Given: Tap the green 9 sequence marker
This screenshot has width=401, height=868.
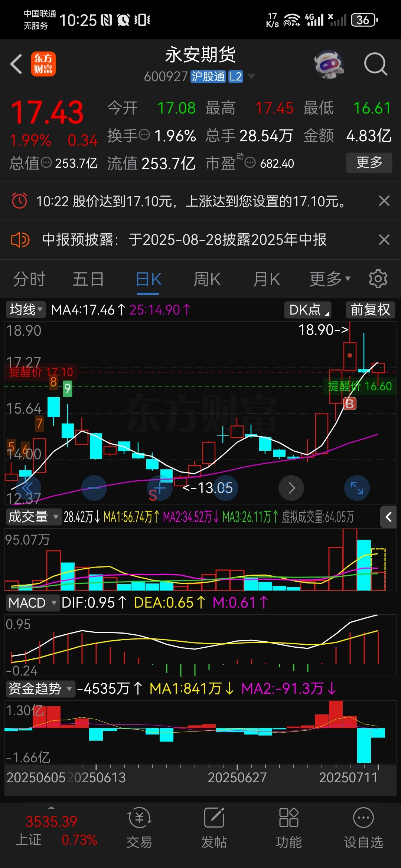Looking at the screenshot, I should coord(67,388).
